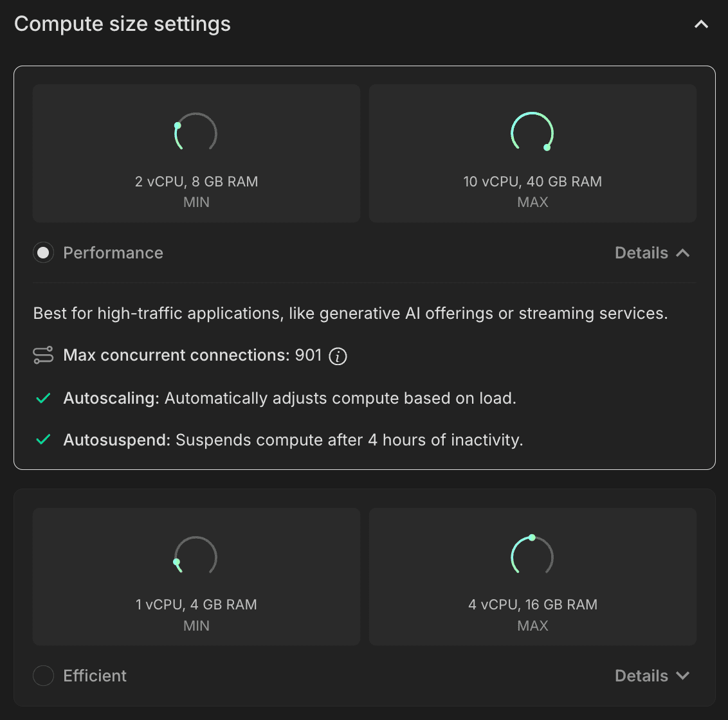This screenshot has width=728, height=720.
Task: Click the Performance MAX compute gauge
Action: tap(532, 132)
